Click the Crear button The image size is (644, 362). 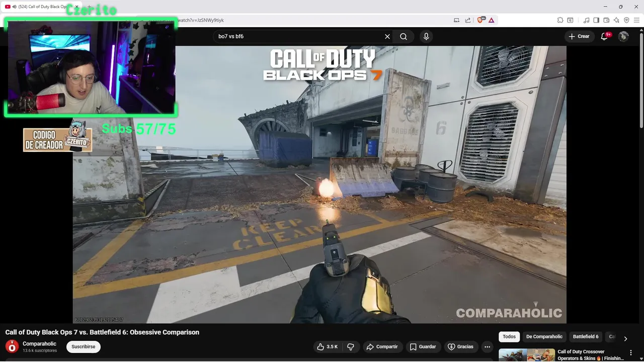(579, 36)
